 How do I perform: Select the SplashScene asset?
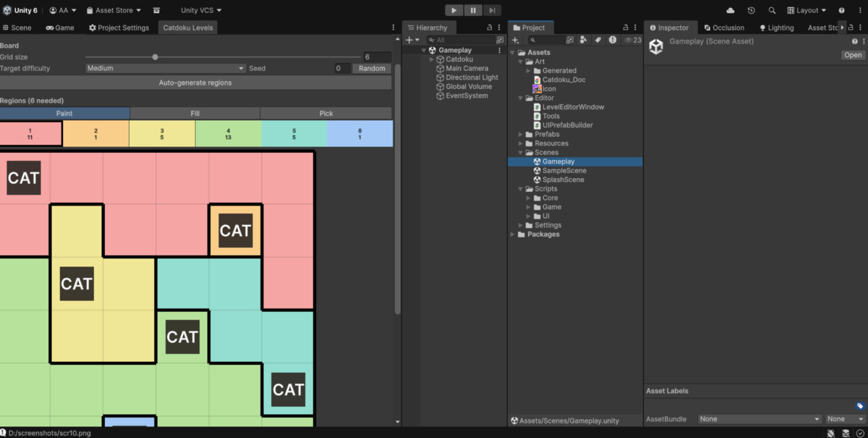click(x=558, y=180)
